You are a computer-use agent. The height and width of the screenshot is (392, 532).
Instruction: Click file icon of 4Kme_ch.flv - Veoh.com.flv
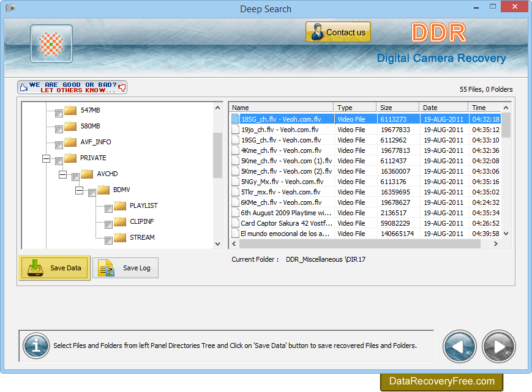[x=235, y=150]
